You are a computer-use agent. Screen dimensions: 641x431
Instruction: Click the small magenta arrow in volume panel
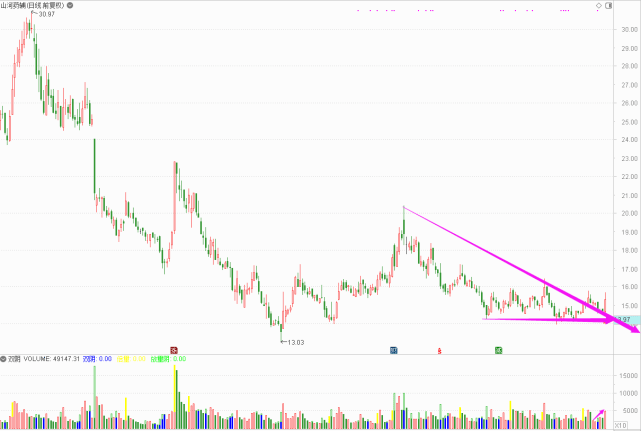pos(600,414)
